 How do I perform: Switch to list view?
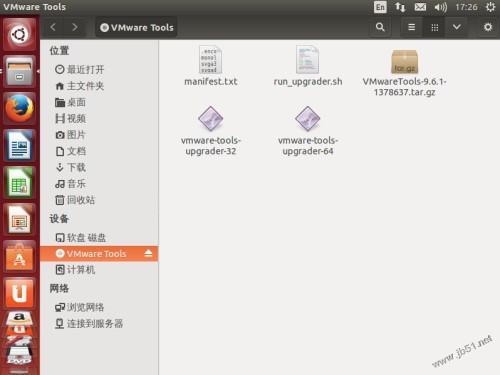(412, 27)
